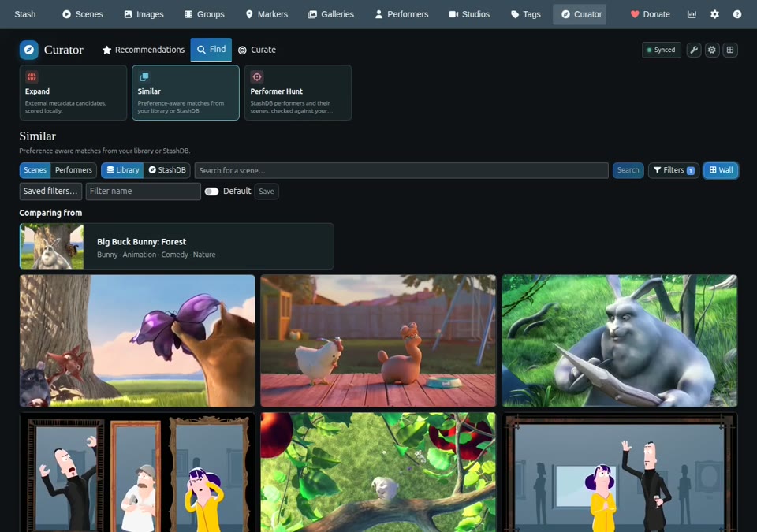The height and width of the screenshot is (532, 757).
Task: Click the Curator grid layout icon
Action: click(730, 50)
